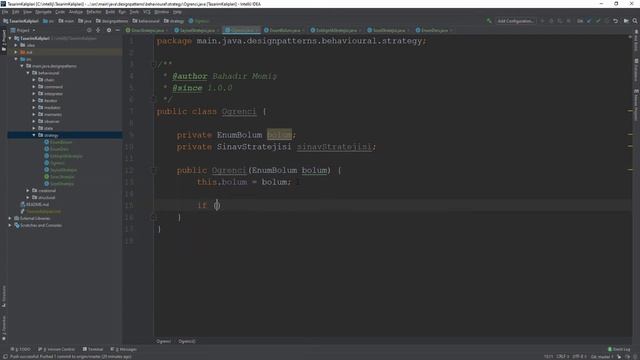Close the EnumBolum.java editor tab
Screen dimensions: 640x360
[303, 31]
